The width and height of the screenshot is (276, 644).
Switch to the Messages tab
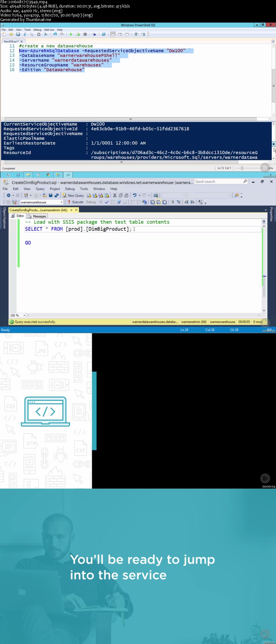(x=37, y=216)
